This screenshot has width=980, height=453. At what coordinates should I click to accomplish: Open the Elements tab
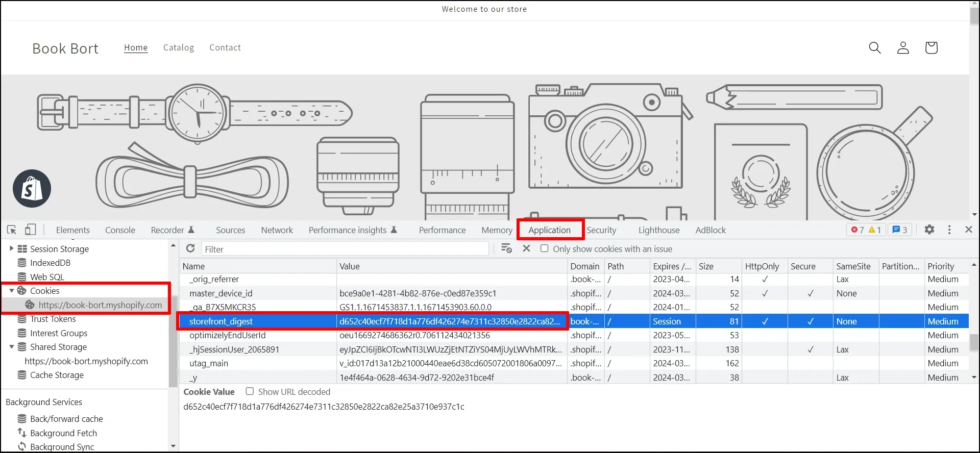[x=73, y=230]
